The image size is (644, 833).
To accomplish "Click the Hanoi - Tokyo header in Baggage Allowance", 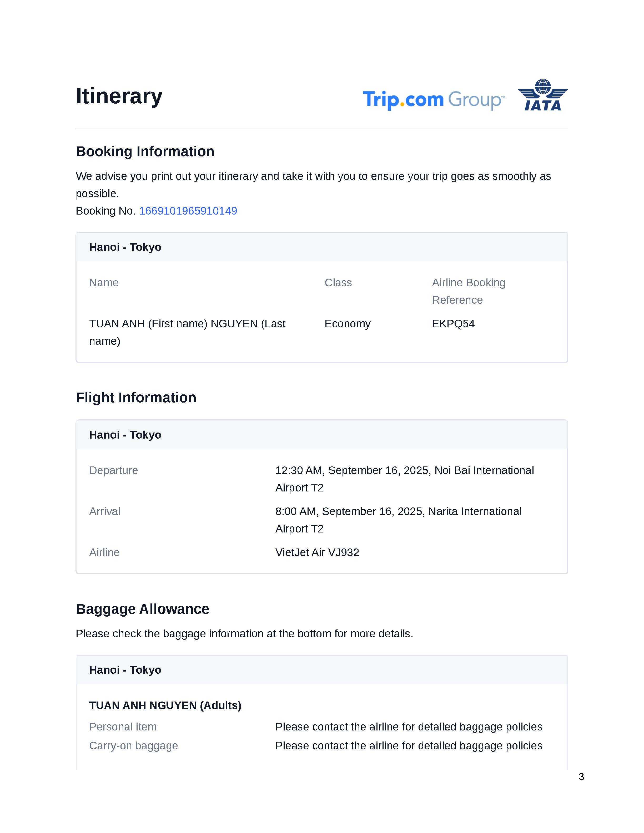I will click(x=125, y=670).
